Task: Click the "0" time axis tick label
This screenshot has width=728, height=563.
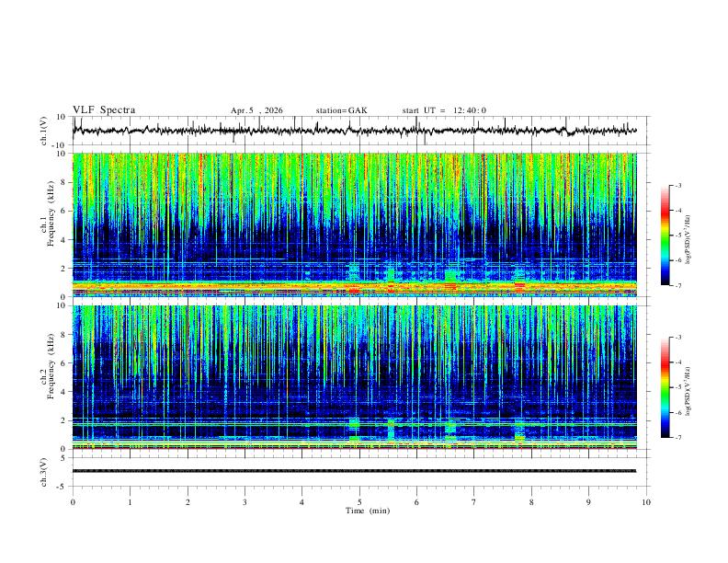Action: [x=73, y=502]
